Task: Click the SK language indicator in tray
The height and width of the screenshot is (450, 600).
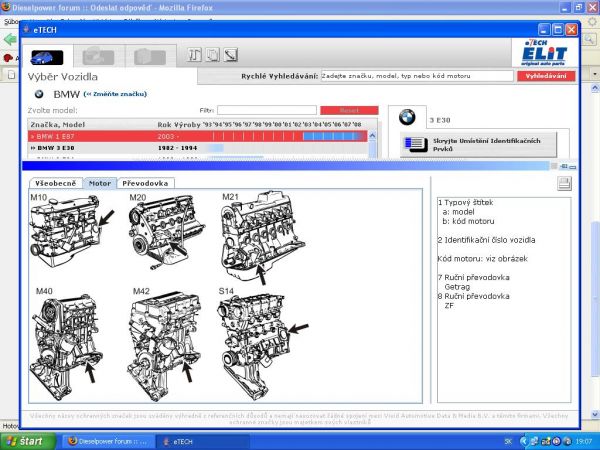Action: pyautogui.click(x=508, y=442)
